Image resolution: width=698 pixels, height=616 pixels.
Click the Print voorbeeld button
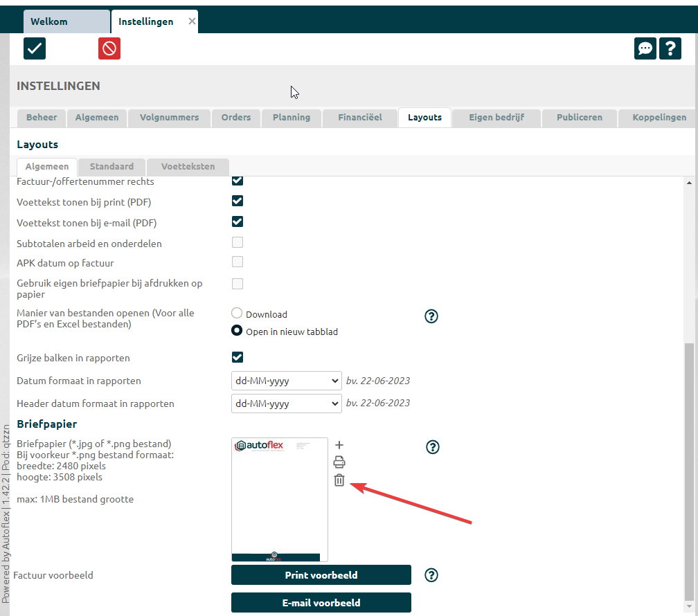(x=321, y=575)
